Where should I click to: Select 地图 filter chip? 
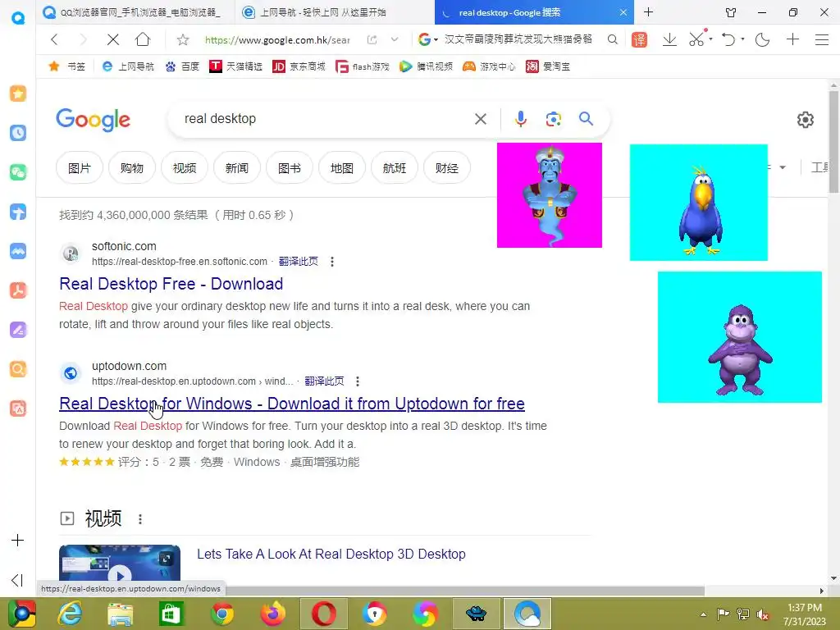point(342,168)
